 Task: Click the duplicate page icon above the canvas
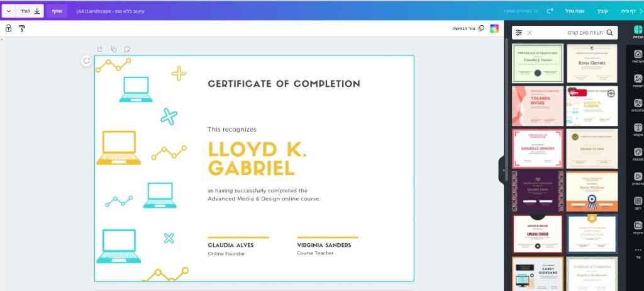coord(114,48)
